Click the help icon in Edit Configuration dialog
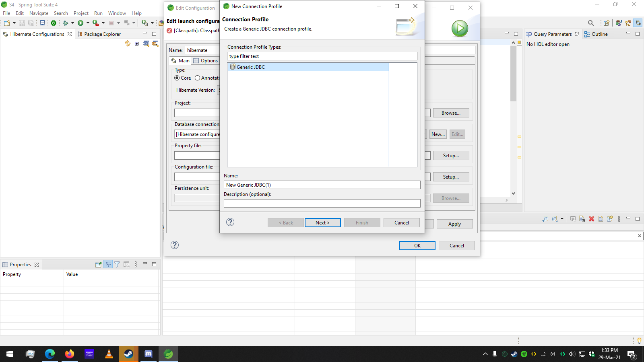The height and width of the screenshot is (362, 644). pos(175,245)
